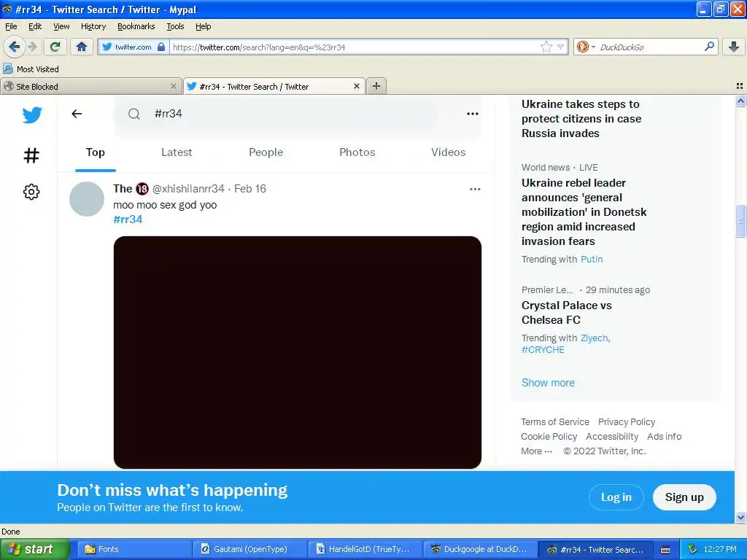Click the search magnifier in DuckDuckGo box
The height and width of the screenshot is (560, 747).
coord(709,46)
